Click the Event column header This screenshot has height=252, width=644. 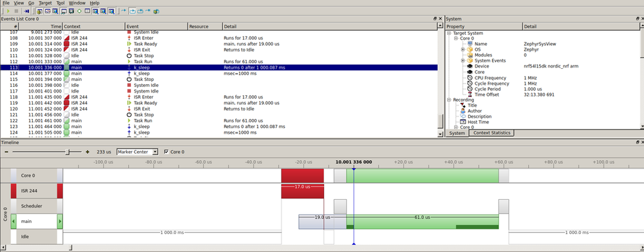[x=156, y=26]
